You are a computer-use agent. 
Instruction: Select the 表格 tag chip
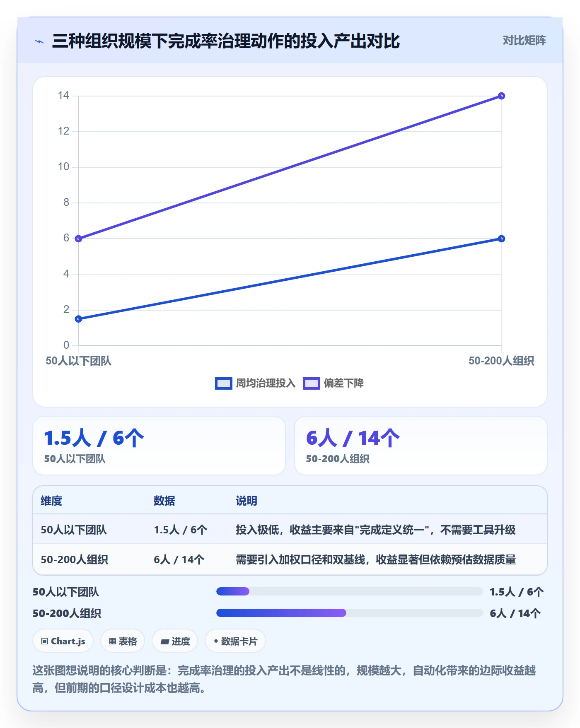(123, 641)
